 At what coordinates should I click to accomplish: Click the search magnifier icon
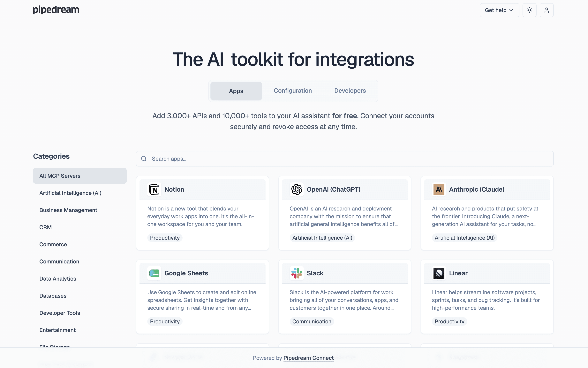point(144,159)
